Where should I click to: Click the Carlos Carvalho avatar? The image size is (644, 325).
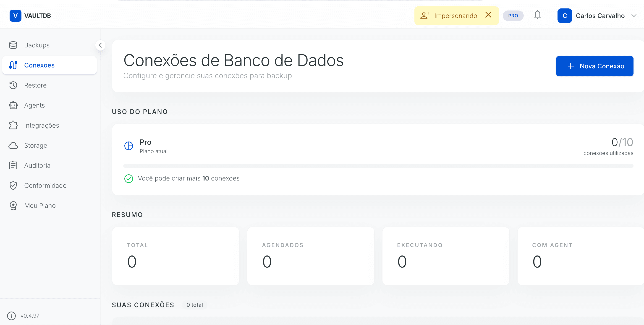[x=565, y=16]
